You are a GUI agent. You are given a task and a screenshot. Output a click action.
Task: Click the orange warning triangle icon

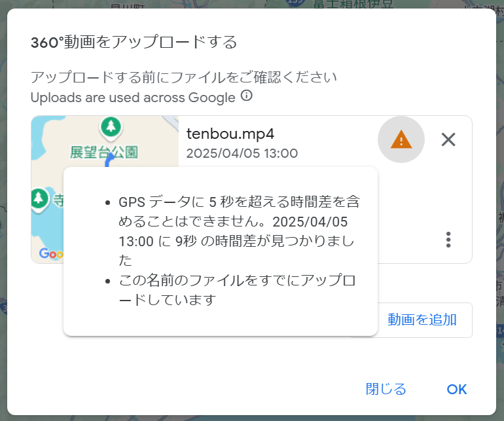coord(401,139)
